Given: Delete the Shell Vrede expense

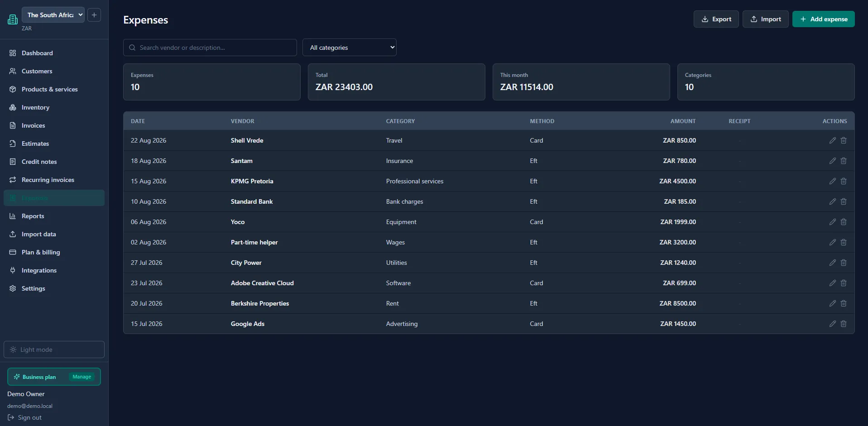Looking at the screenshot, I should tap(844, 140).
